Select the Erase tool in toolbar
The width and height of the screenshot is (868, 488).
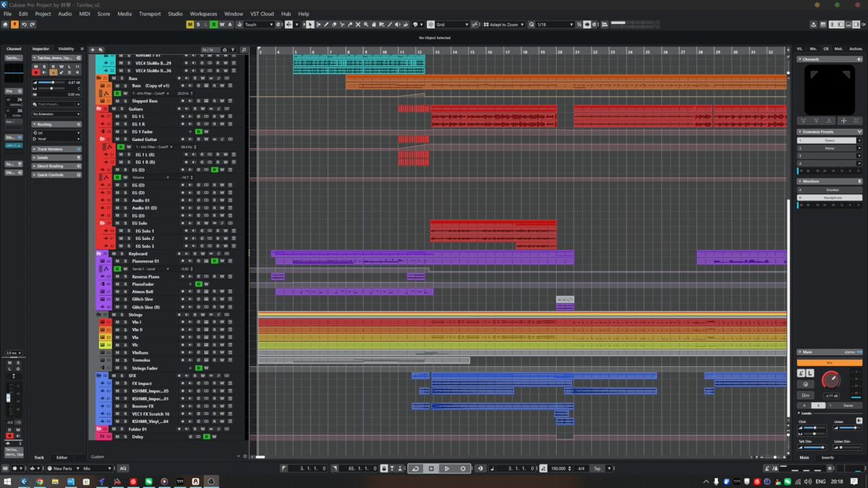(334, 25)
